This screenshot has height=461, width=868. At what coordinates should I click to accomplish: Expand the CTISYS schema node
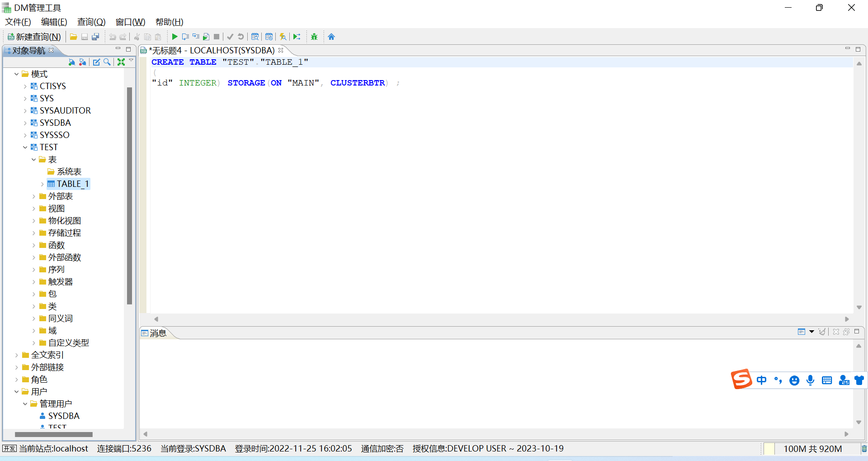click(x=25, y=86)
